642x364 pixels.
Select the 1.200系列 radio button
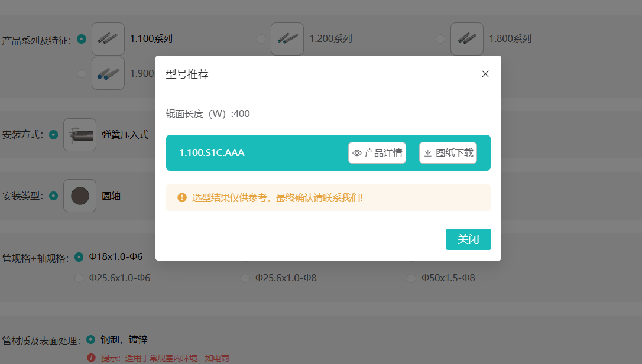pos(261,39)
